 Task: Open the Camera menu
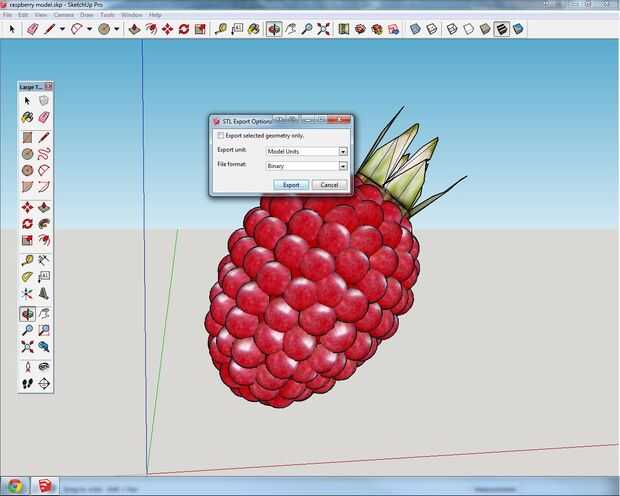tap(64, 15)
